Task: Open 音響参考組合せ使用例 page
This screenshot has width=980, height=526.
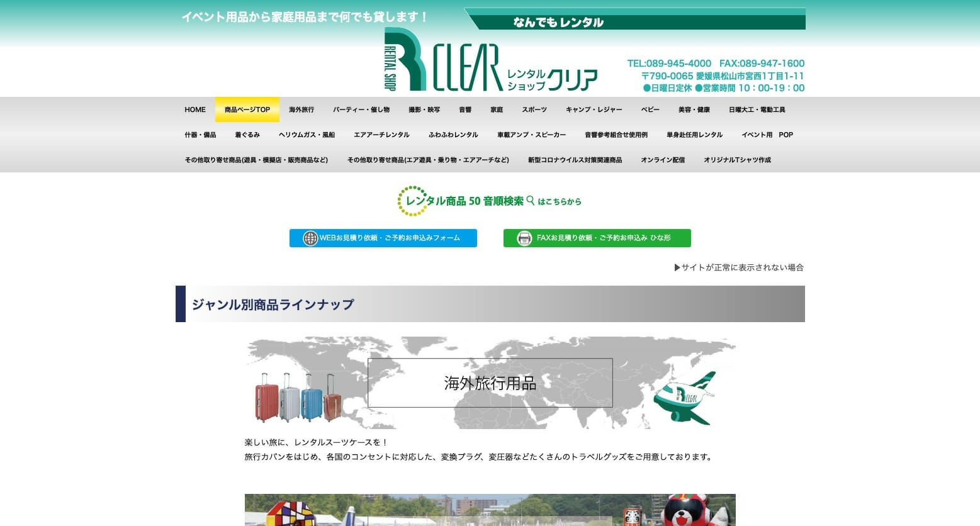Action: 616,135
